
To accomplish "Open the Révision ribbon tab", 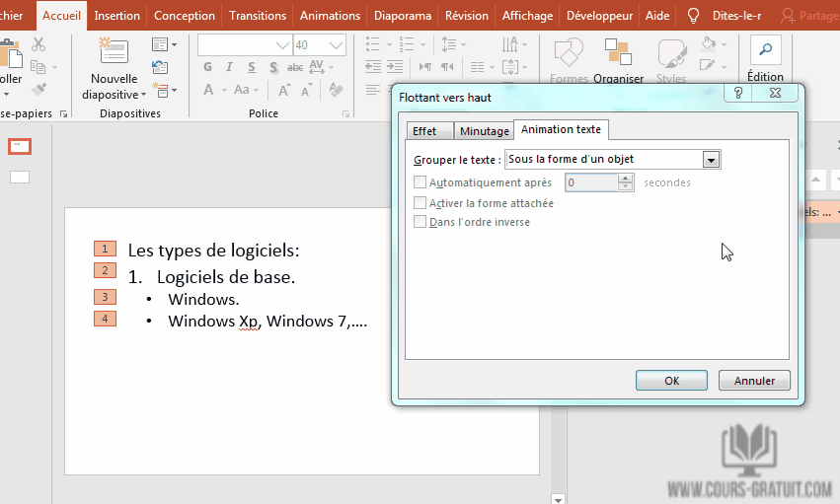I will click(x=467, y=16).
